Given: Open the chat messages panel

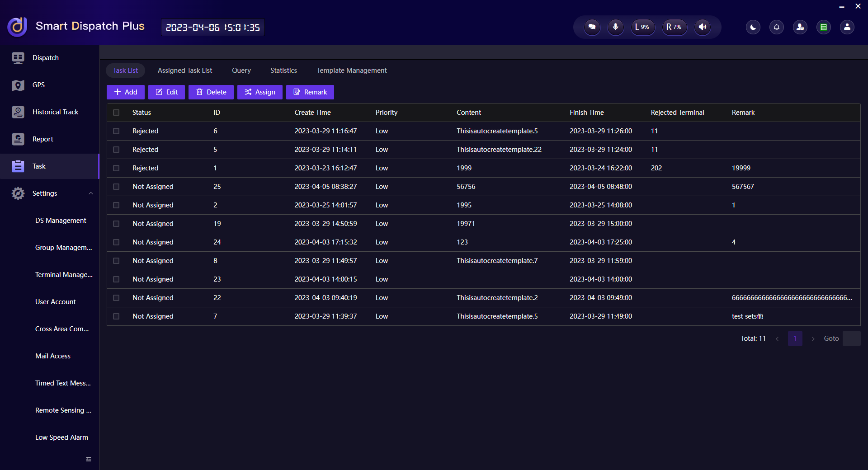Looking at the screenshot, I should [592, 27].
